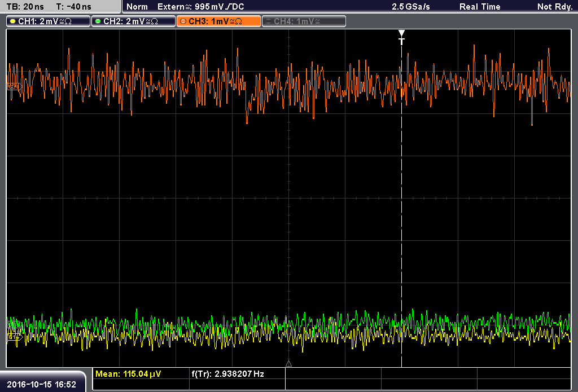Click the T: -40 ns trigger offset readout
The image size is (578, 392).
[x=74, y=7]
